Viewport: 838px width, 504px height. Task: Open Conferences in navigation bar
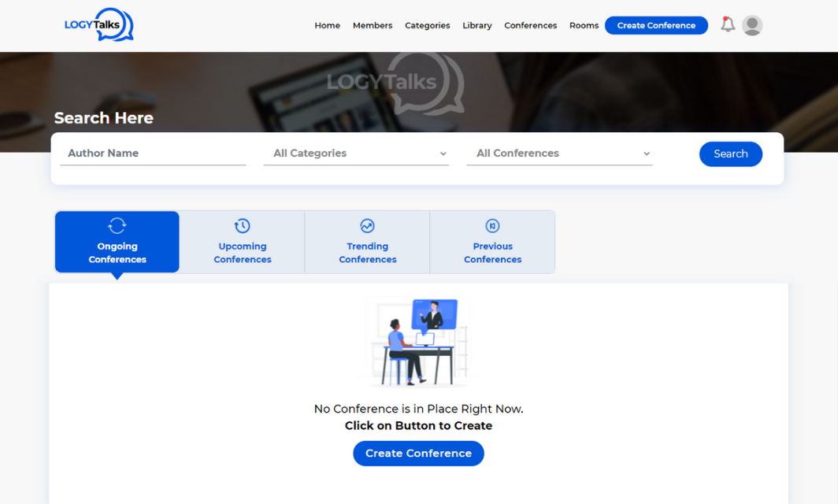[530, 25]
